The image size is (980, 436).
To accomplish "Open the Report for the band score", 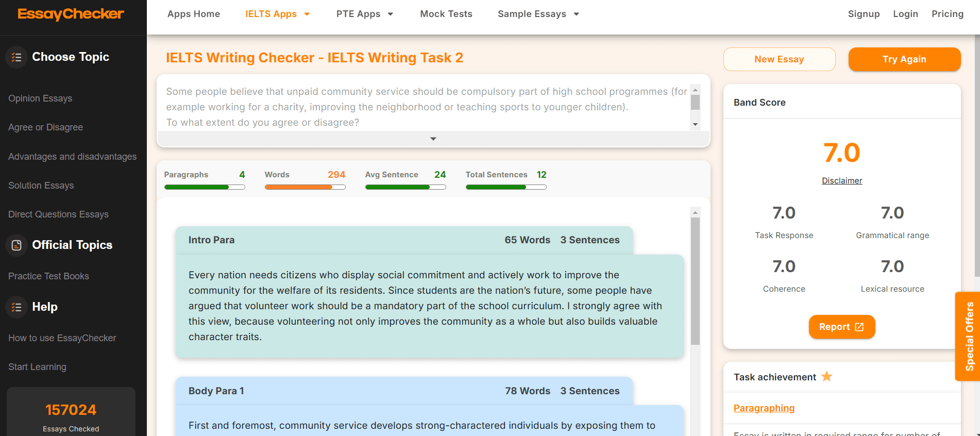I will [x=841, y=327].
